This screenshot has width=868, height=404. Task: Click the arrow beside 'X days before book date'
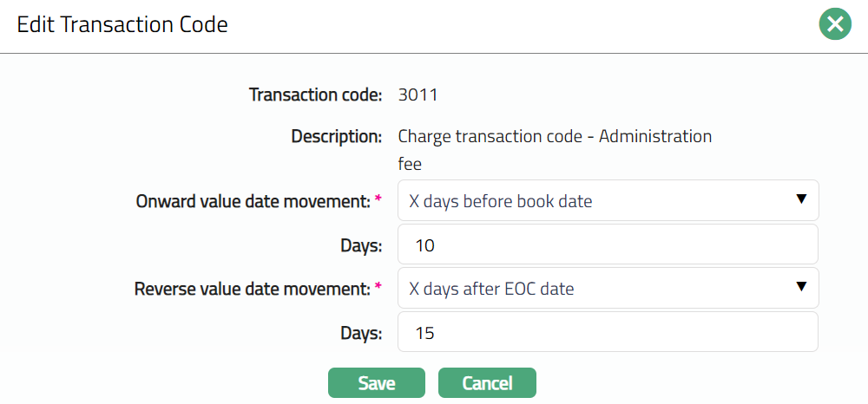tap(801, 200)
